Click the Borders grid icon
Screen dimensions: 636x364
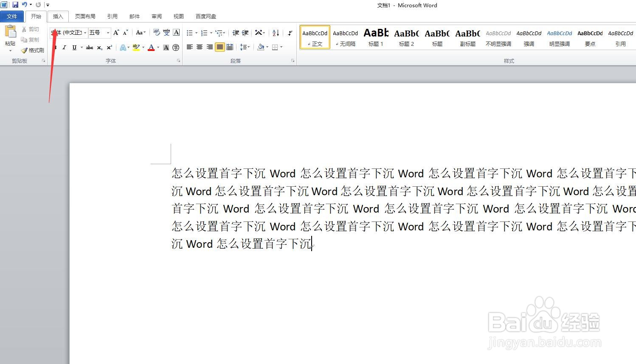(x=275, y=47)
